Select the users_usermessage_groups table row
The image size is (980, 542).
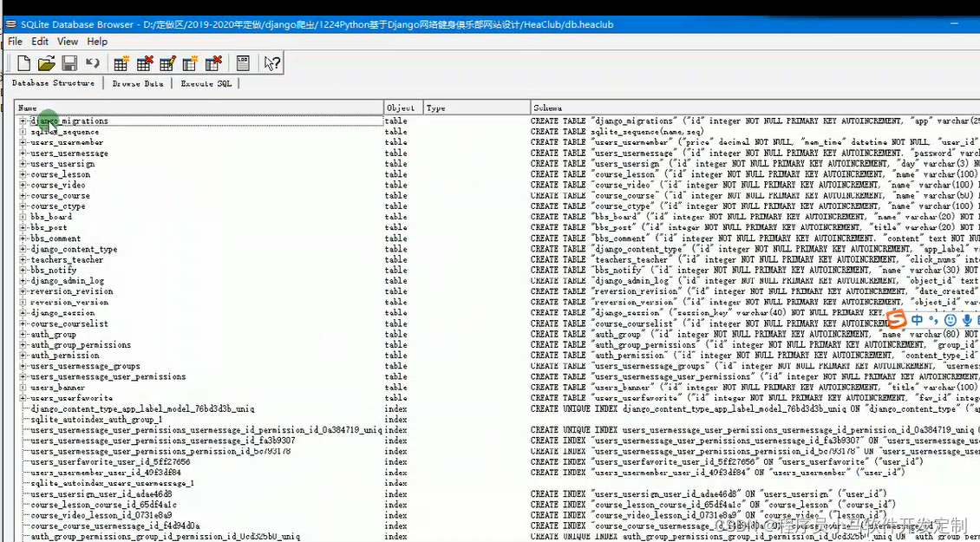click(x=498, y=366)
